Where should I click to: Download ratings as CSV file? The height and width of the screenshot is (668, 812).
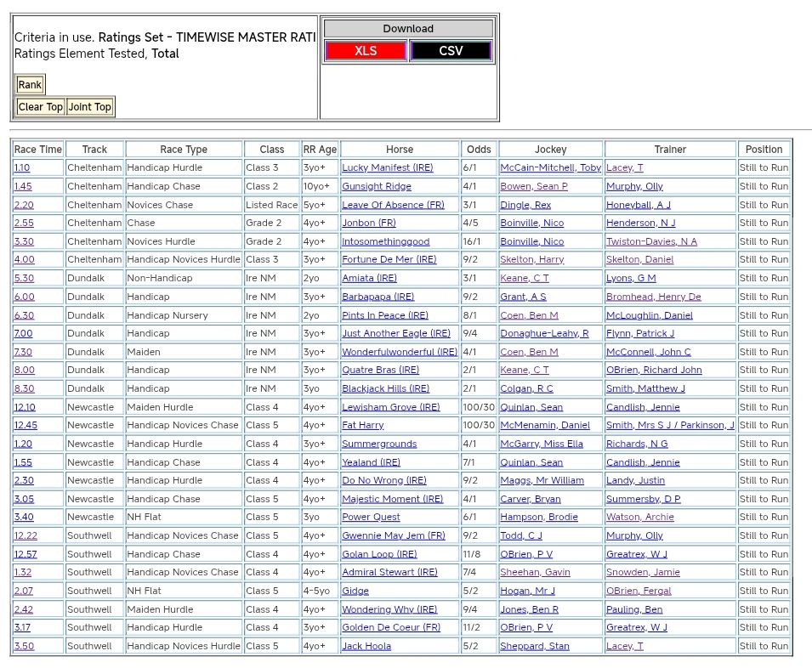pyautogui.click(x=451, y=51)
